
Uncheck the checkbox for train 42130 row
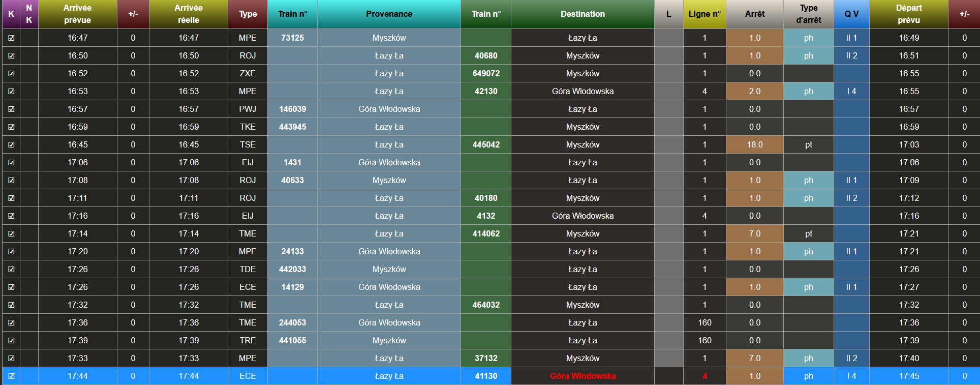point(11,92)
